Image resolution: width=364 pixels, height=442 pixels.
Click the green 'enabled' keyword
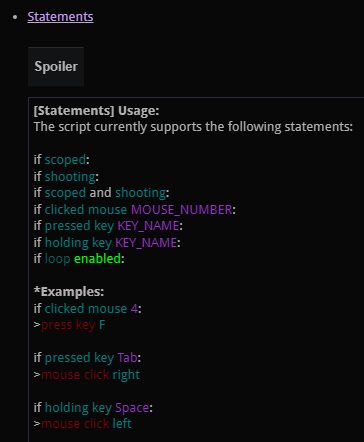(97, 259)
